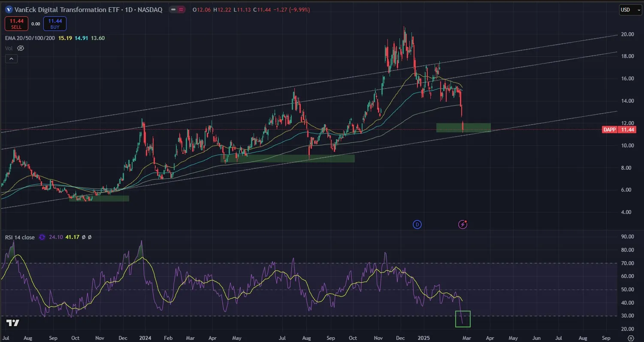Viewport: 644px width, 342px height.
Task: Click the RSI moving average value 41.17
Action: pyautogui.click(x=72, y=237)
